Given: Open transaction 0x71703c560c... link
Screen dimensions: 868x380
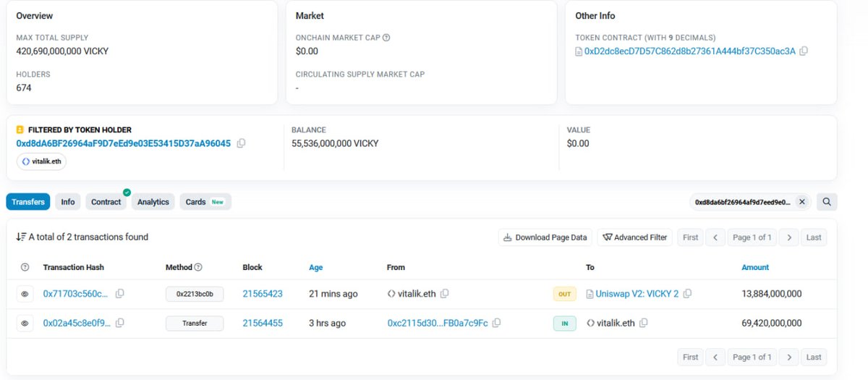Looking at the screenshot, I should pos(76,294).
